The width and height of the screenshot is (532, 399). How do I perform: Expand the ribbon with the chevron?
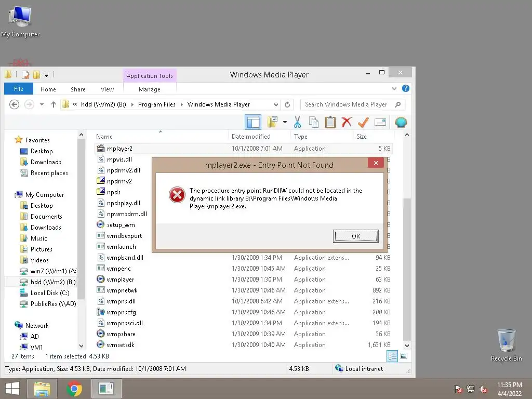click(394, 89)
